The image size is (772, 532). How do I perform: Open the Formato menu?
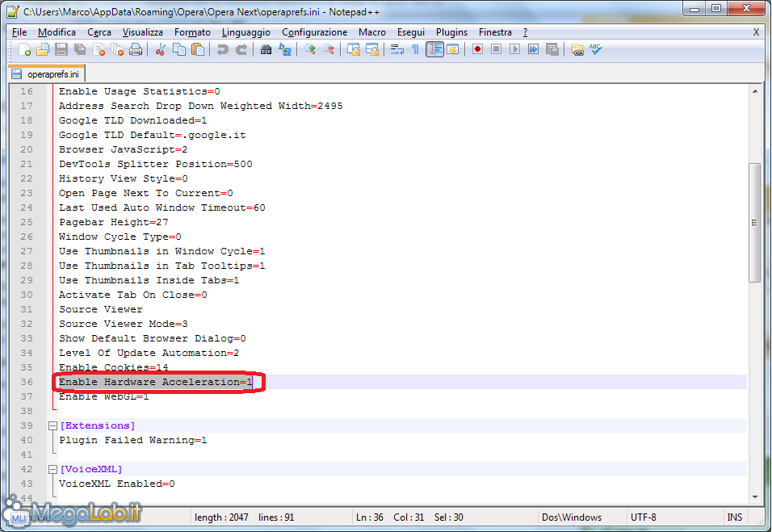(x=192, y=32)
